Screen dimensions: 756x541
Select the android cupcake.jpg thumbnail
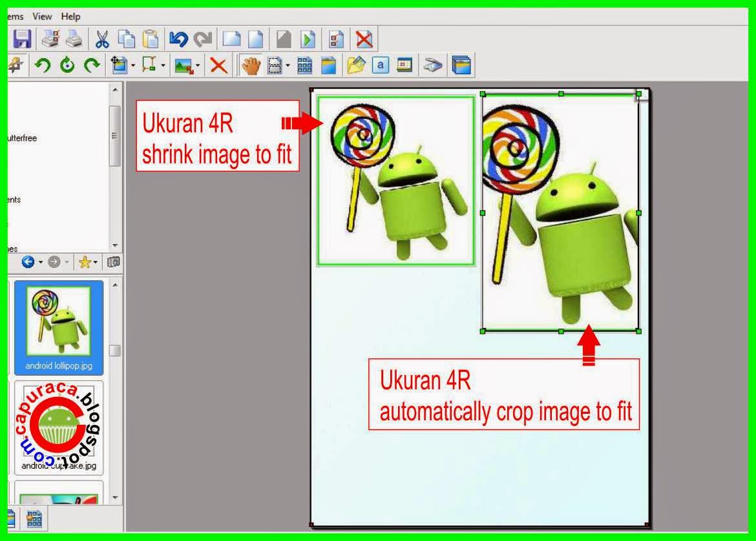[59, 428]
